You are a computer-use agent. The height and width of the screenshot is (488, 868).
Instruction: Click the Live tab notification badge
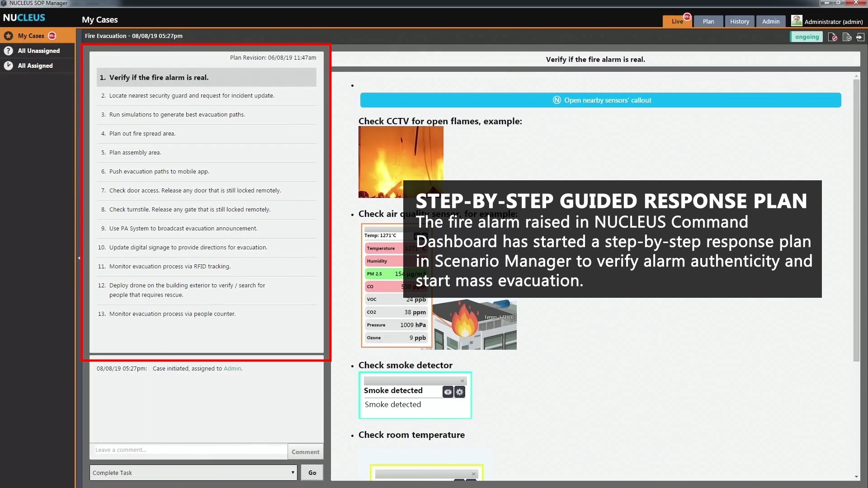pyautogui.click(x=687, y=17)
